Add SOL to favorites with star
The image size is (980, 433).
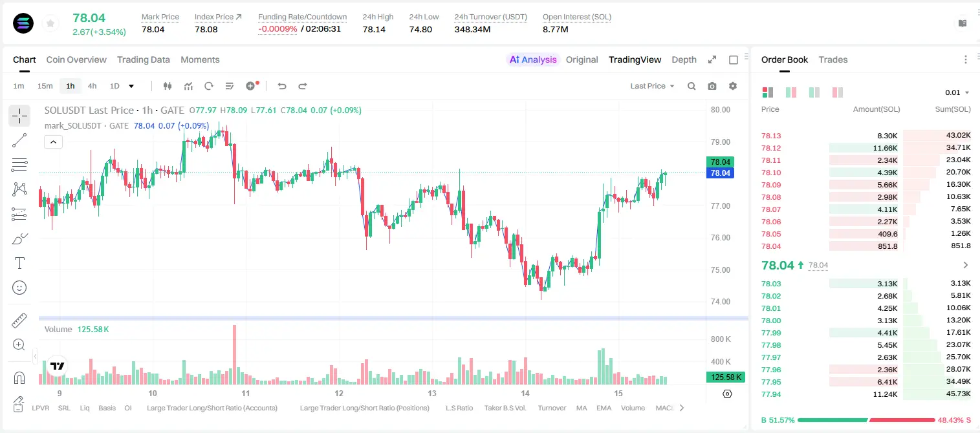[x=50, y=24]
